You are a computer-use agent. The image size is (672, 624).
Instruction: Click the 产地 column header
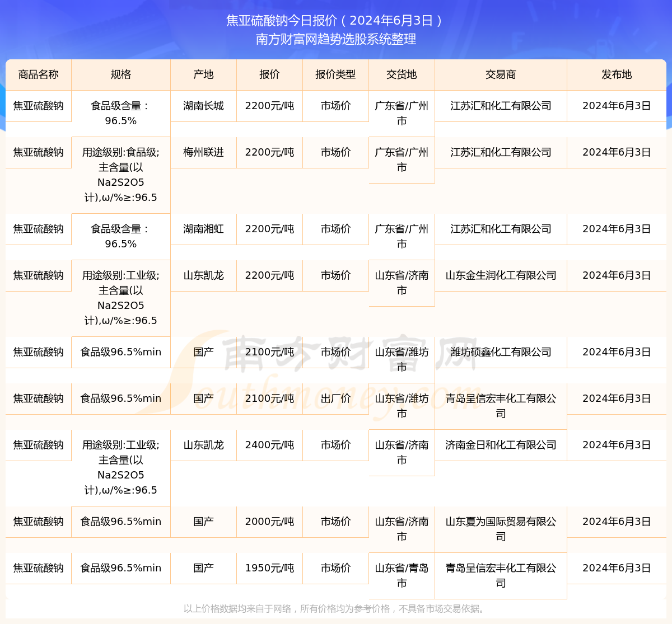pyautogui.click(x=203, y=74)
